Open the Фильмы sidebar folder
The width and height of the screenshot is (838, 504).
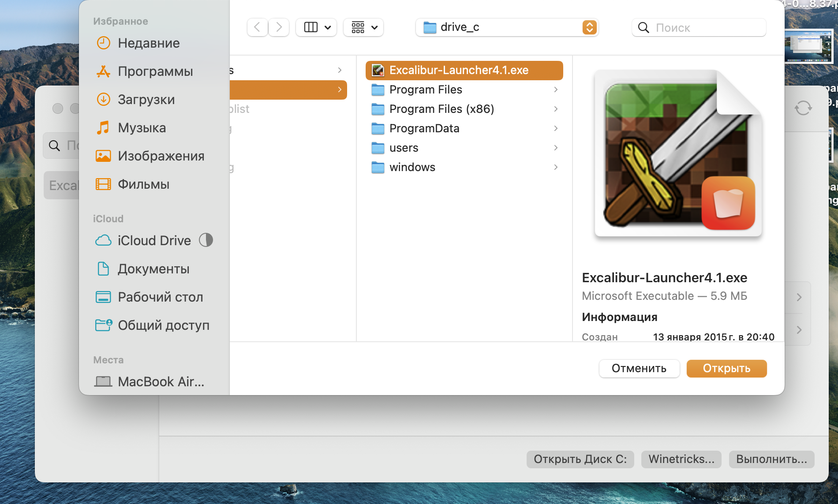tap(132, 184)
